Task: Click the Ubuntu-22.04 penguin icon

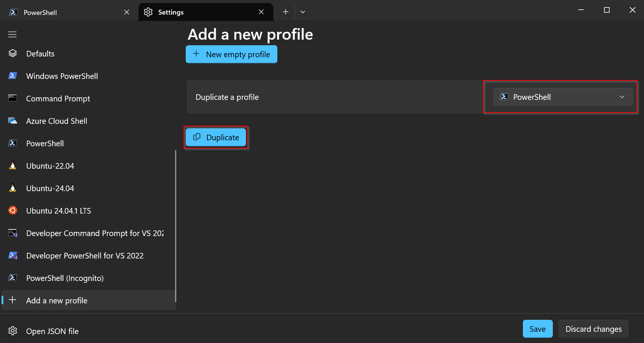Action: pyautogui.click(x=13, y=166)
